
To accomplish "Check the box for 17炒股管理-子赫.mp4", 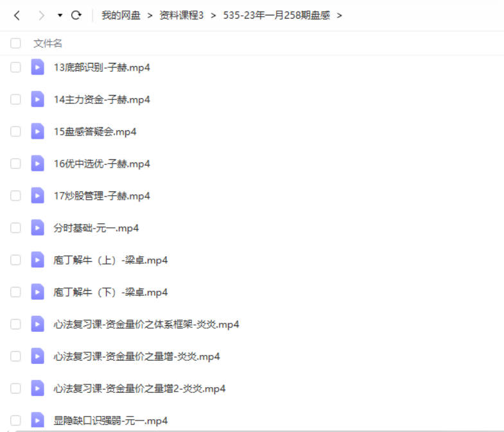I will 15,196.
